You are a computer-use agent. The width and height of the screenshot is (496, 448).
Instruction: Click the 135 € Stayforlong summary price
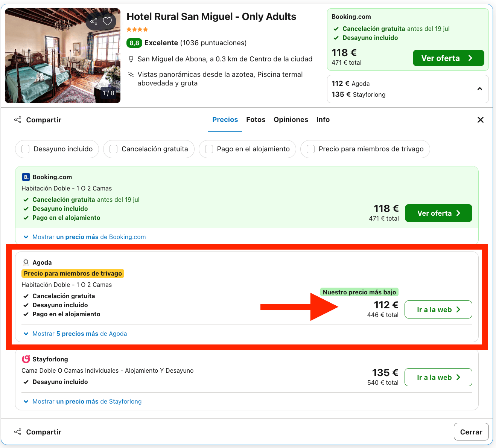coord(359,94)
